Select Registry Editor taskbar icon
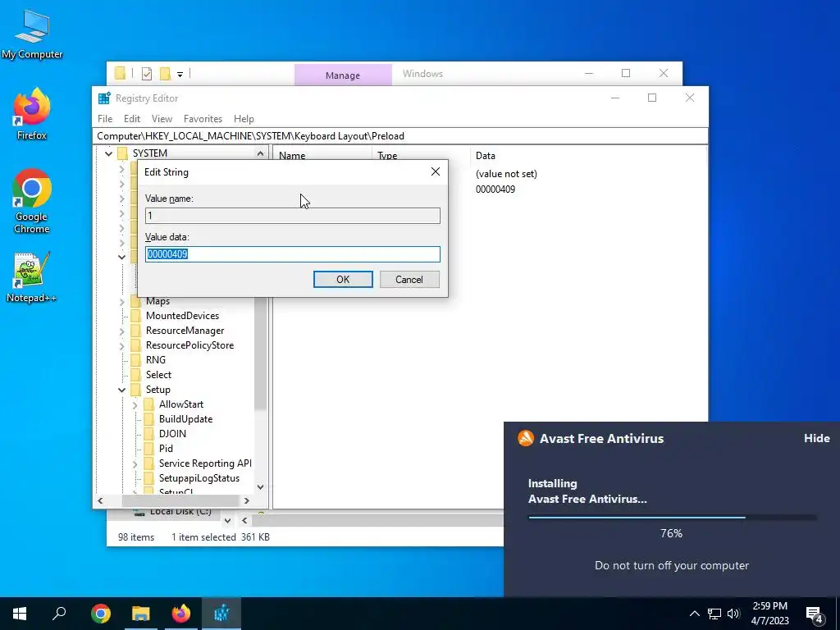Screen dimensions: 840x630 tap(221, 614)
